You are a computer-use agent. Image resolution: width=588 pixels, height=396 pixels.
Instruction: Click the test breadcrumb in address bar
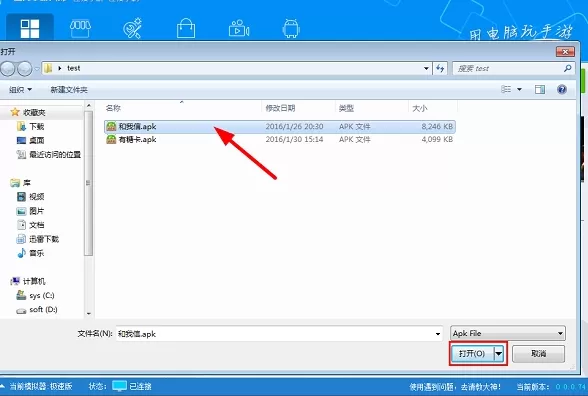[x=74, y=68]
